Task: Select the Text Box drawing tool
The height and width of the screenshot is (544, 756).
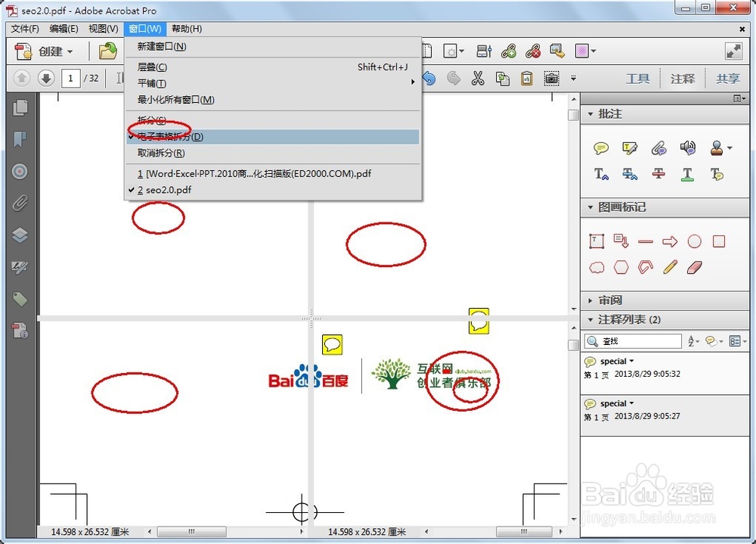Action: [596, 241]
